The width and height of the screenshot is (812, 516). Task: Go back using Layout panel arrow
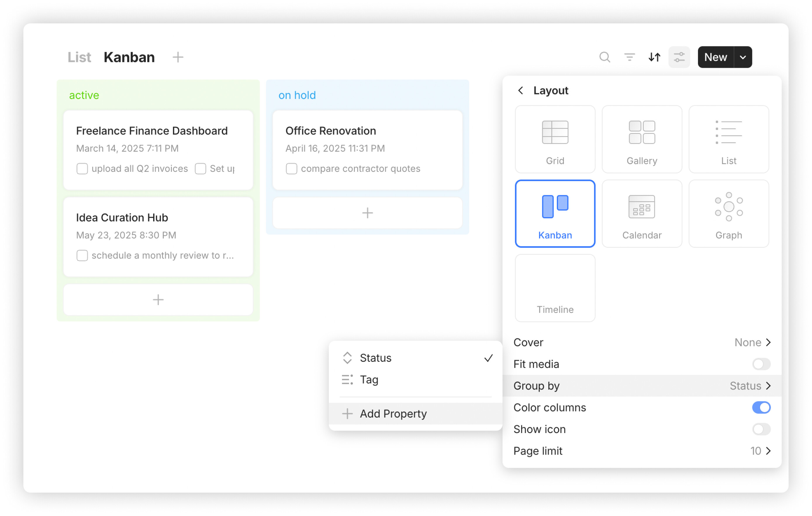click(521, 90)
